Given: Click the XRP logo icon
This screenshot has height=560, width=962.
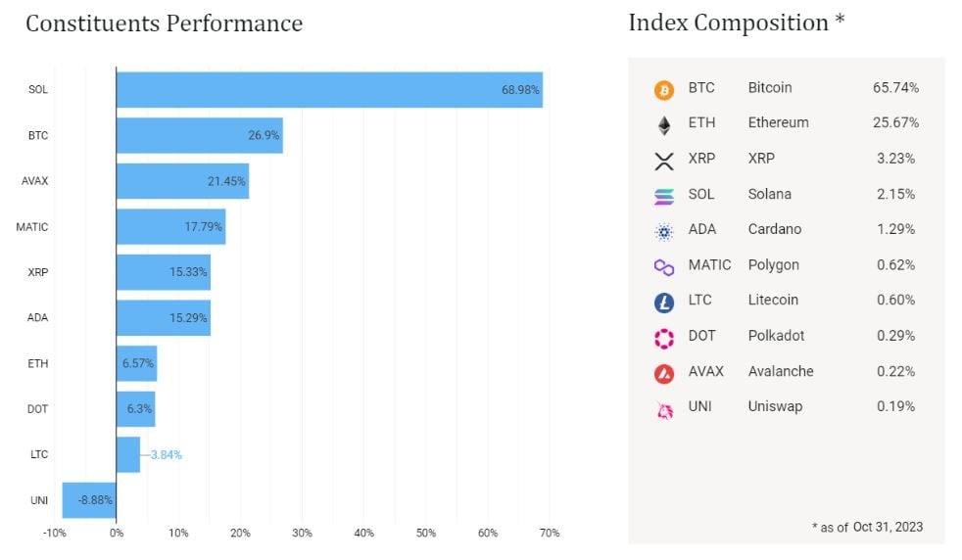Looking at the screenshot, I should point(664,161).
